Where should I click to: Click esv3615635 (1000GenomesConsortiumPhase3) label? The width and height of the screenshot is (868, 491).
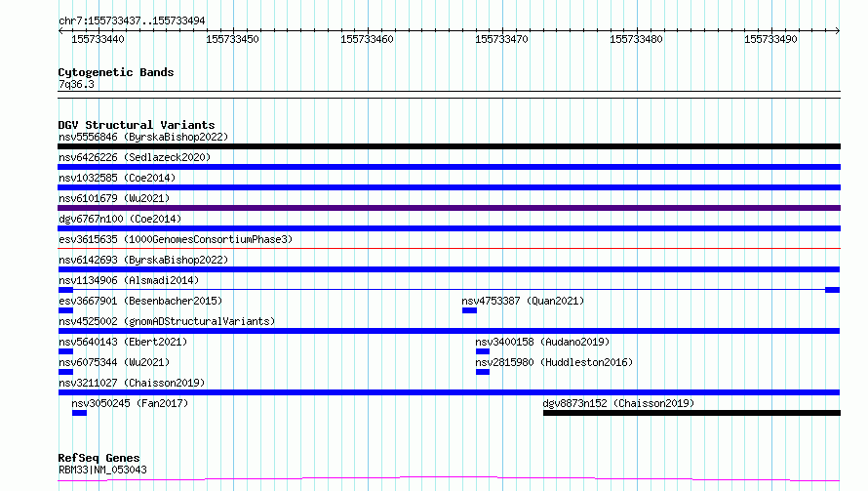[x=176, y=239]
